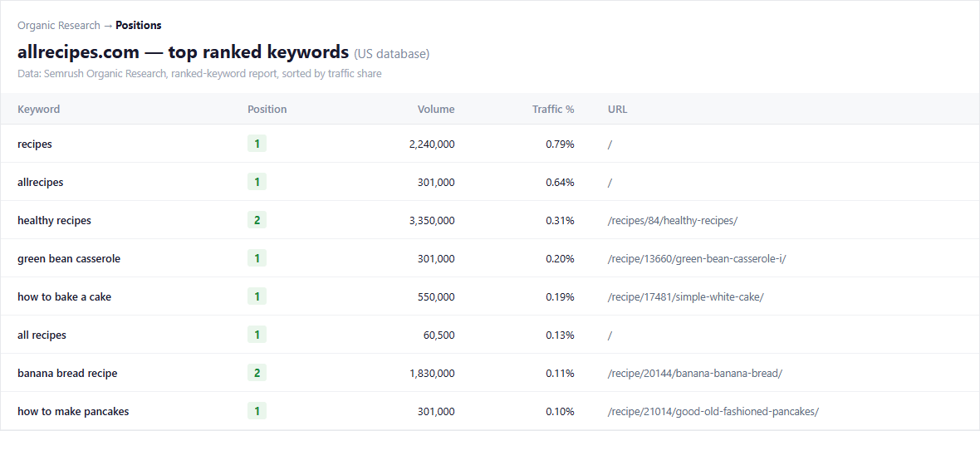Open the simple-white-cake URL
The width and height of the screenshot is (980, 465).
(686, 297)
